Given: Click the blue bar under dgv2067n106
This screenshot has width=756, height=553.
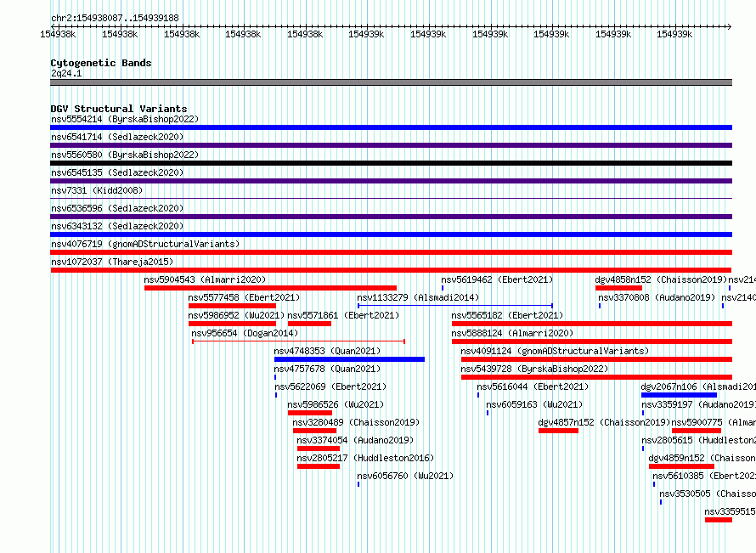Looking at the screenshot, I should tap(679, 395).
